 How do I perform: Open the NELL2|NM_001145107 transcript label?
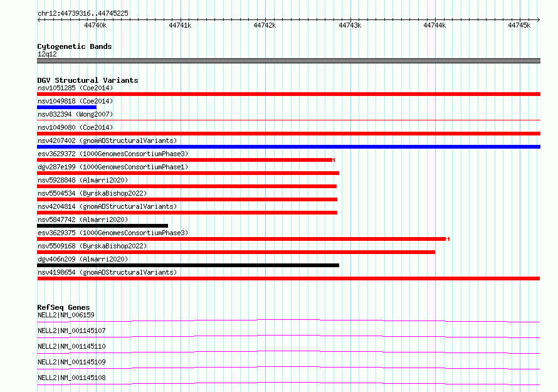pos(71,331)
